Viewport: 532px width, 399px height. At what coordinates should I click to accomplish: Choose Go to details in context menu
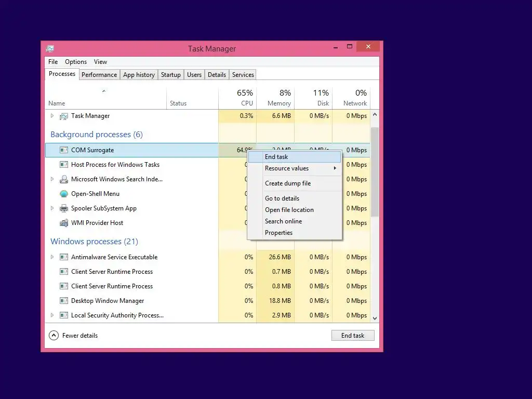click(295, 198)
